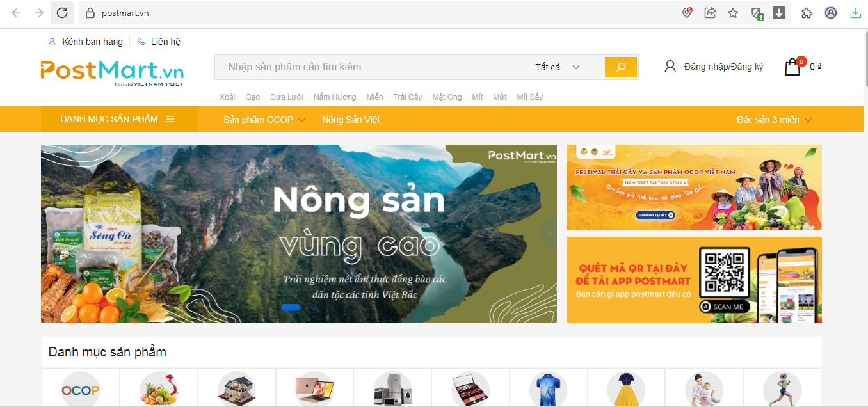Open the Nông Sản Việt menu item
The height and width of the screenshot is (407, 868).
350,119
